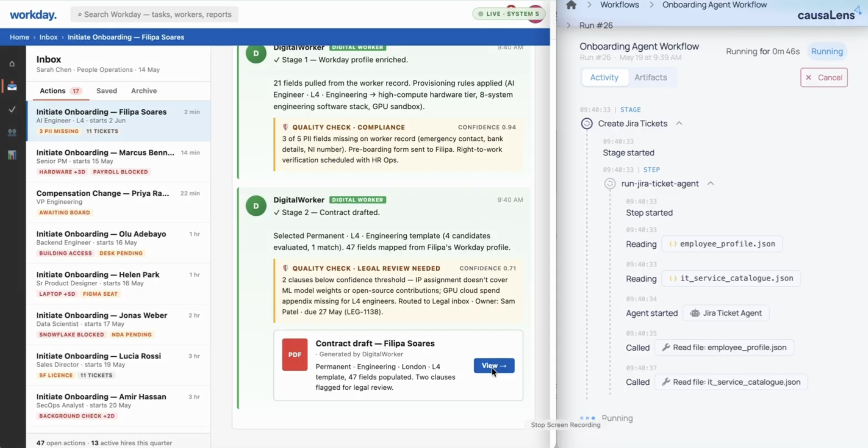Switch to the Artifacts tab
The image size is (868, 448).
650,77
